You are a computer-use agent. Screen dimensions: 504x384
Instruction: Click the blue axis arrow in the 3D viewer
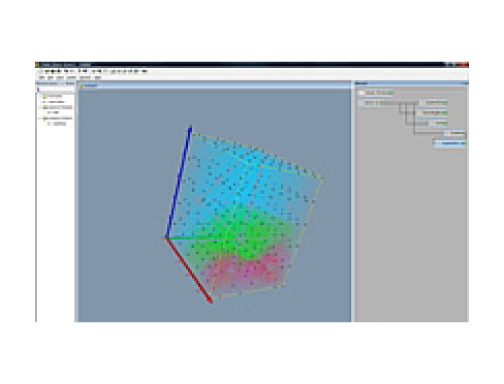click(179, 182)
